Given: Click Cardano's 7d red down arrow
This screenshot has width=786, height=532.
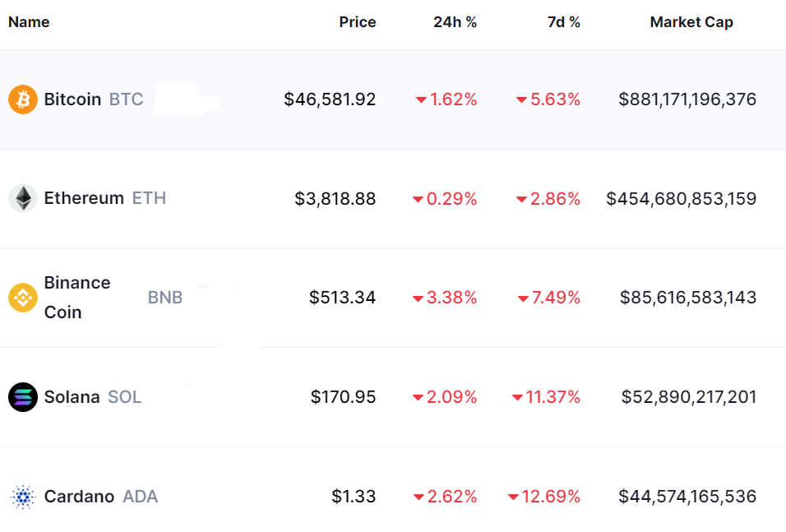Looking at the screenshot, I should coord(514,497).
